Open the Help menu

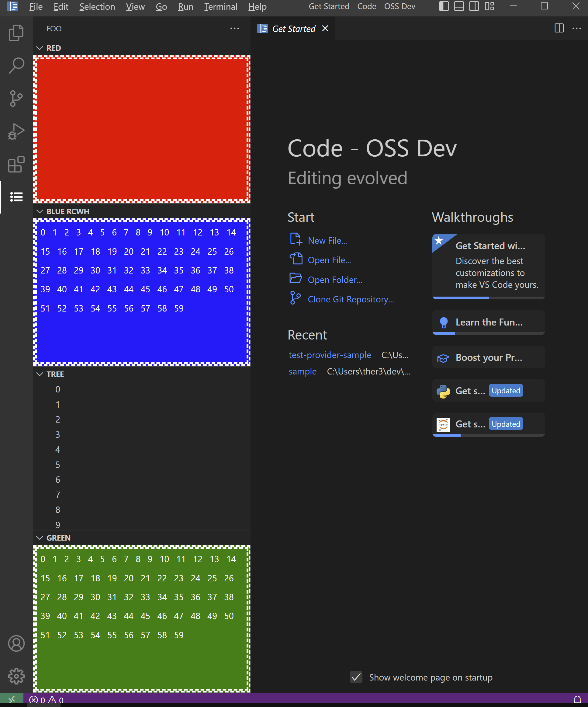point(257,7)
